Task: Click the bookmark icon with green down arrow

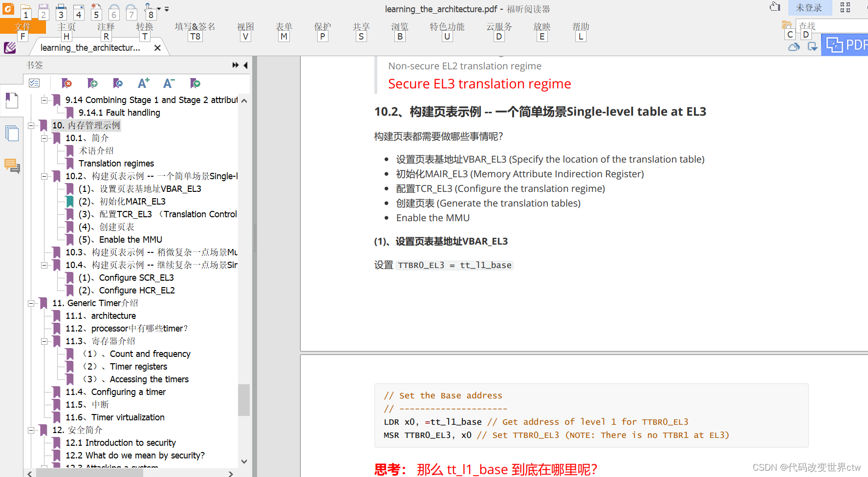Action: coord(195,83)
